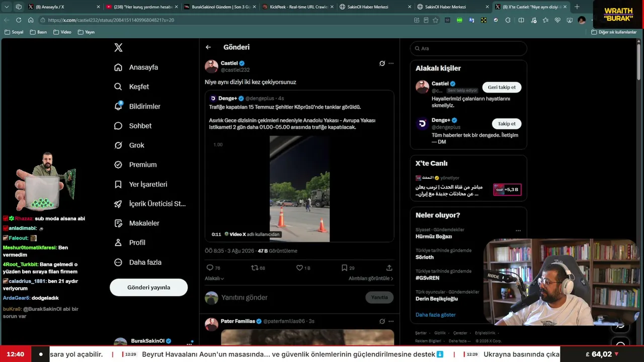Go back using the Gönderi arrow
This screenshot has width=644, height=362.
click(x=208, y=47)
